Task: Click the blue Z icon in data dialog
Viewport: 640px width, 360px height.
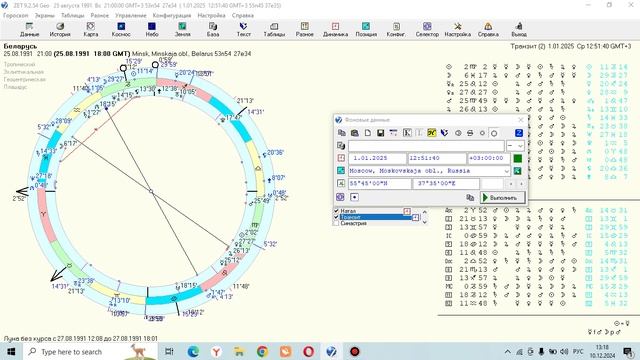Action: point(519,133)
